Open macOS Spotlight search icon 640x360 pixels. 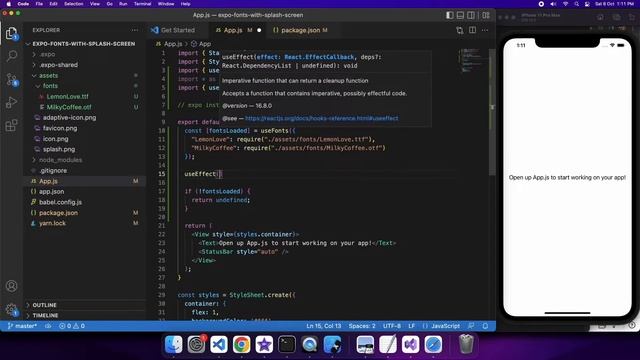(x=576, y=4)
